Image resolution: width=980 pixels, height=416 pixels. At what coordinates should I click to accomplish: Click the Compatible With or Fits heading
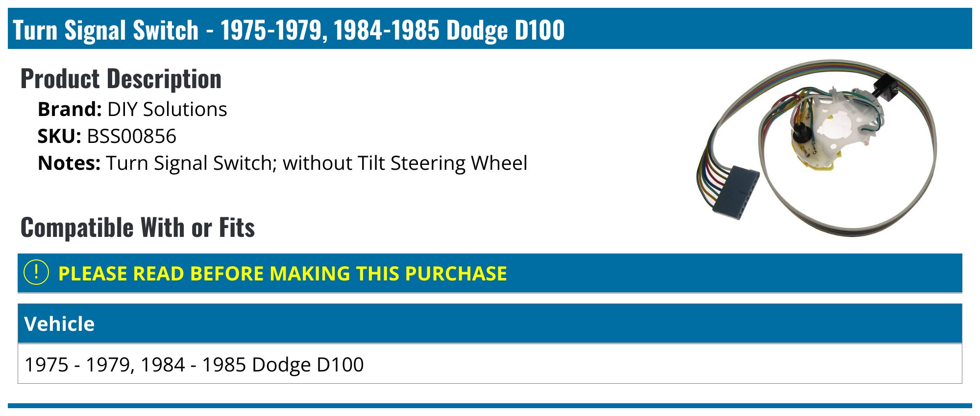pyautogui.click(x=138, y=228)
